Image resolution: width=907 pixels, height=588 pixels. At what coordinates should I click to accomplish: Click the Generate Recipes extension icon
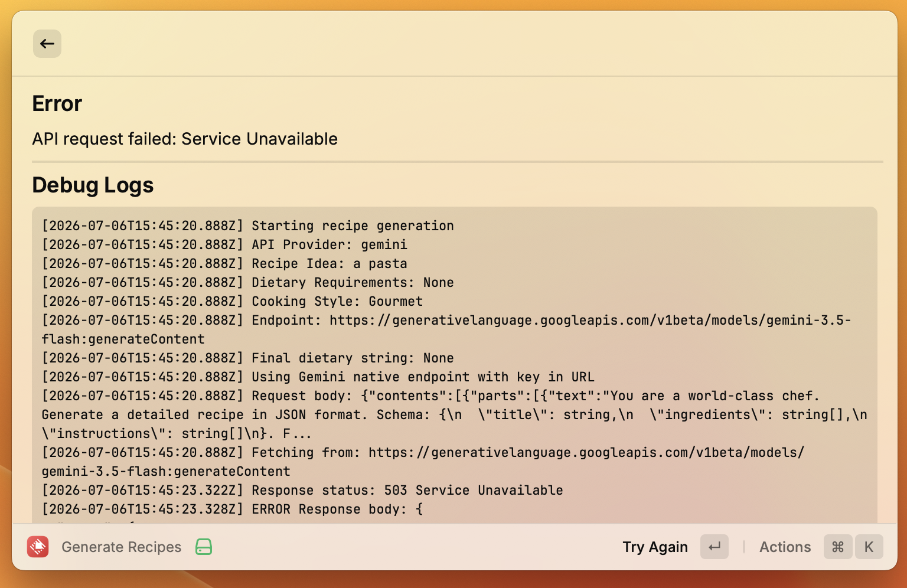[x=38, y=547]
